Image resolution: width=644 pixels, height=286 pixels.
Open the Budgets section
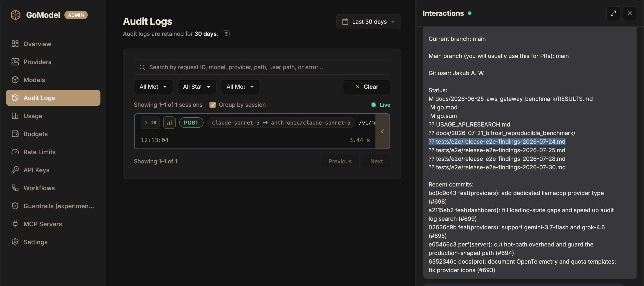(x=53, y=134)
